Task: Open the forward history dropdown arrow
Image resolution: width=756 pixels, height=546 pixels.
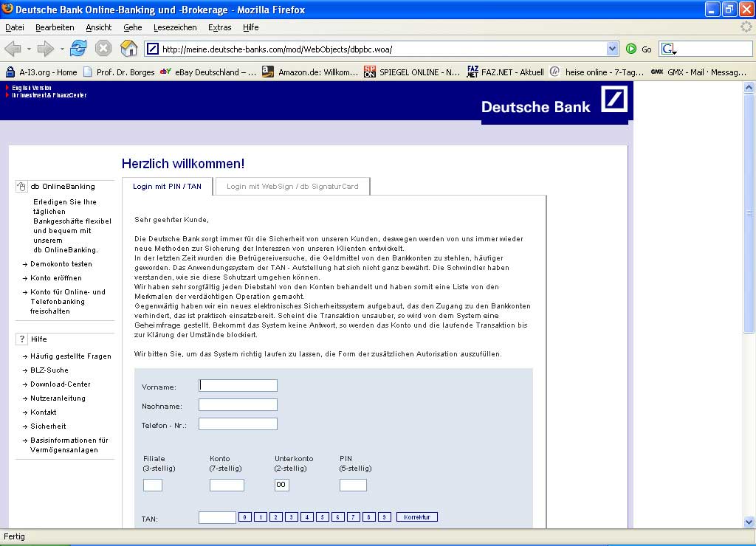Action: [x=62, y=49]
